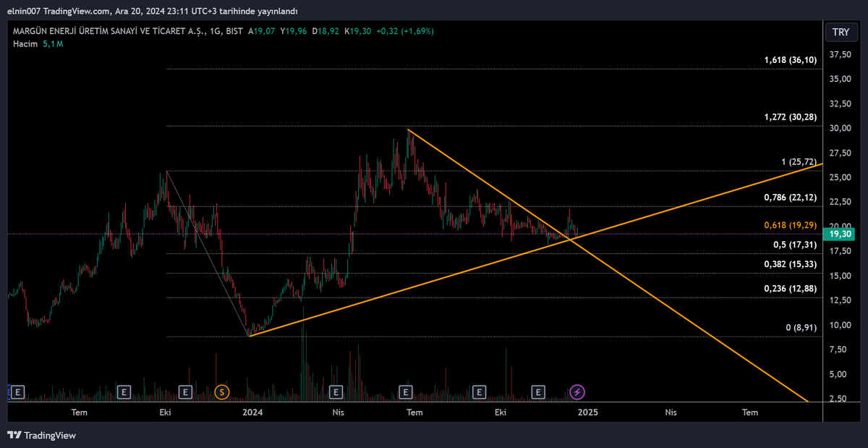Click the A19,07 open value in header
The image size is (868, 448).
point(262,31)
